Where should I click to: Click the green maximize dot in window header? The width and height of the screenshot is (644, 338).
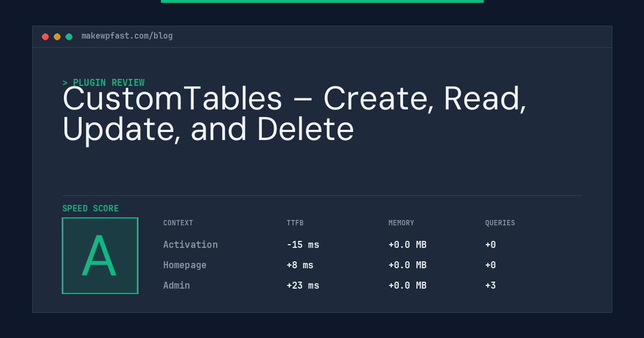coord(69,36)
